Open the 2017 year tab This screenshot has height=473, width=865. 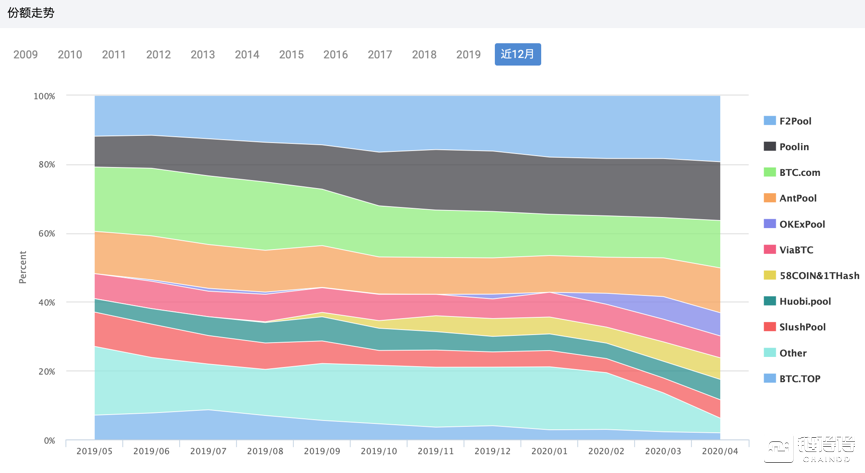pos(380,55)
